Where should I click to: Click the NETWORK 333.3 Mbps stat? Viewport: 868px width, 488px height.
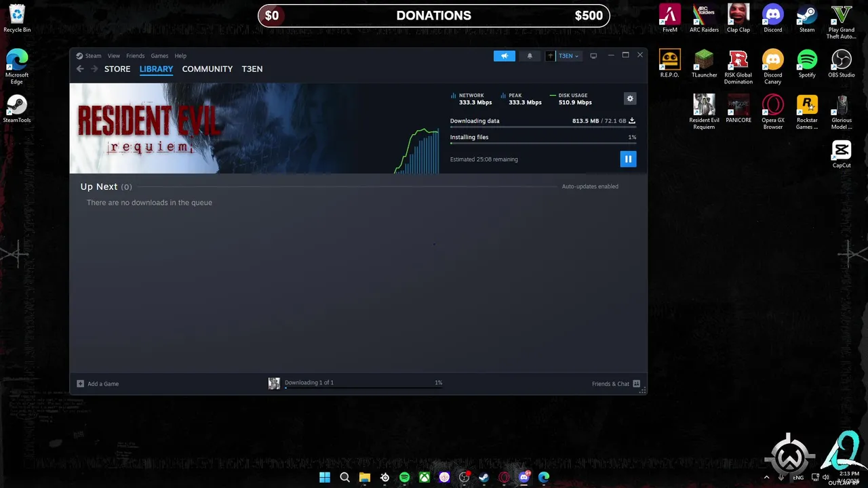click(x=472, y=99)
